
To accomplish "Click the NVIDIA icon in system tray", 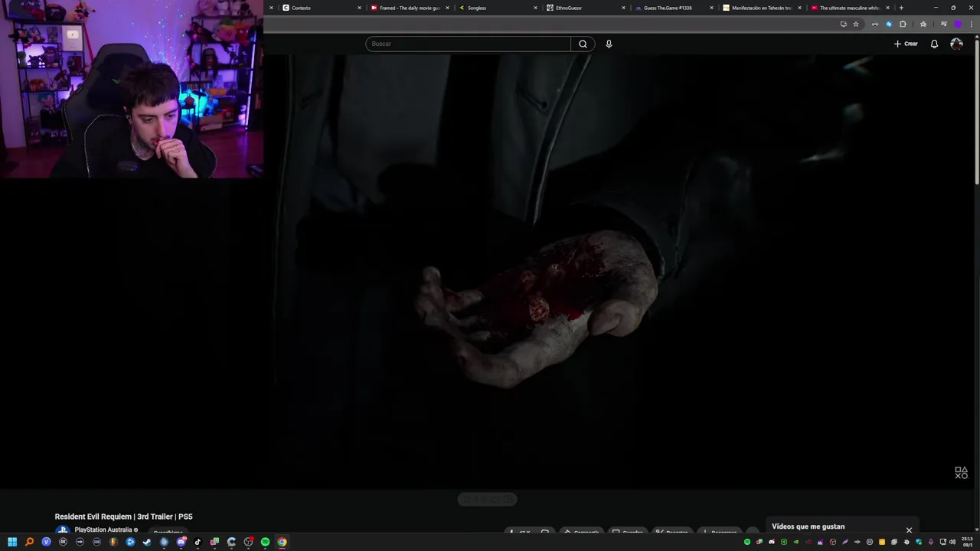I will [x=796, y=542].
